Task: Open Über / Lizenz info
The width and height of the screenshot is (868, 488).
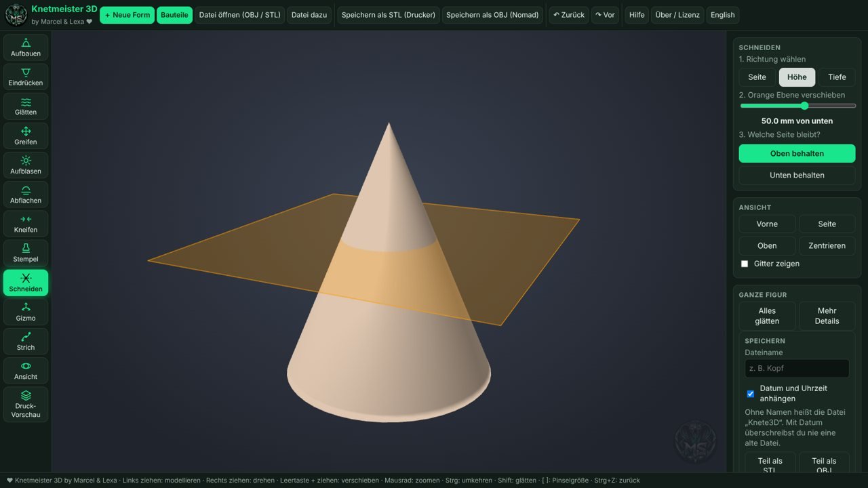Action: click(x=677, y=15)
